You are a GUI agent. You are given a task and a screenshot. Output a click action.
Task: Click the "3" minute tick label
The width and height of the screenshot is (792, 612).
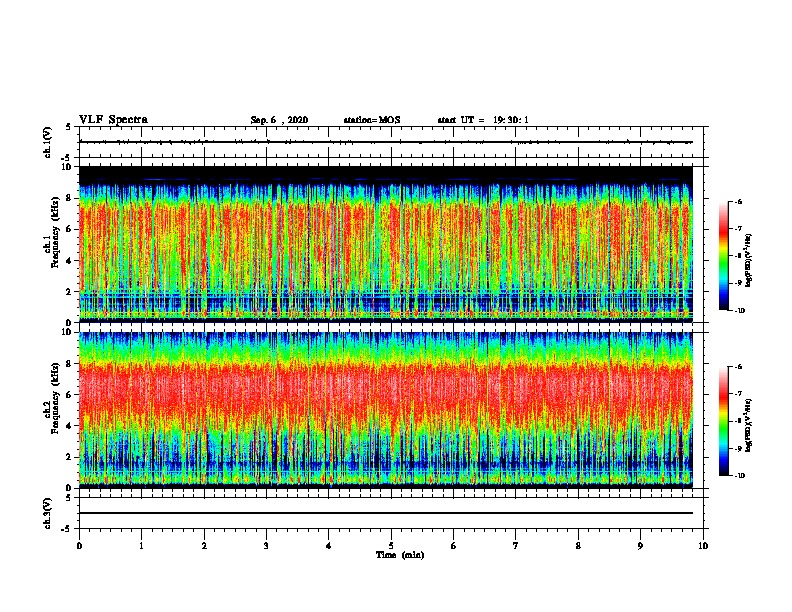coord(266,546)
